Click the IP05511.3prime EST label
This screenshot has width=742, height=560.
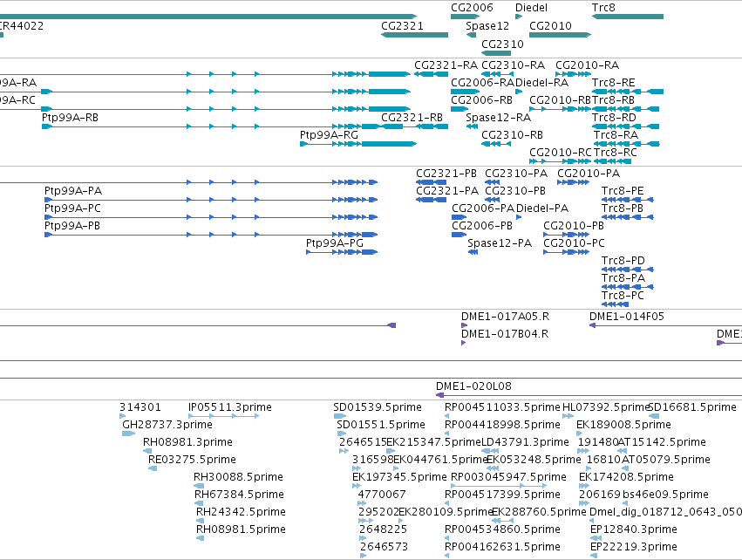[230, 407]
